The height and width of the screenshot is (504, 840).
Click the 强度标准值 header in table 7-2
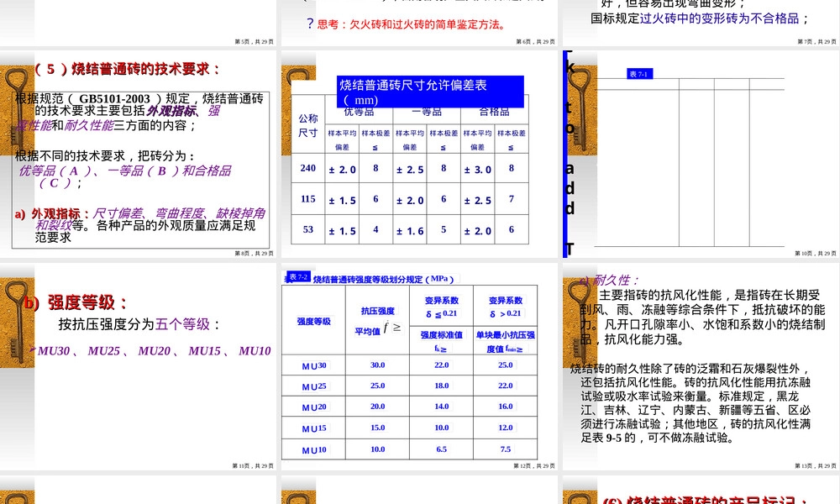tap(442, 335)
